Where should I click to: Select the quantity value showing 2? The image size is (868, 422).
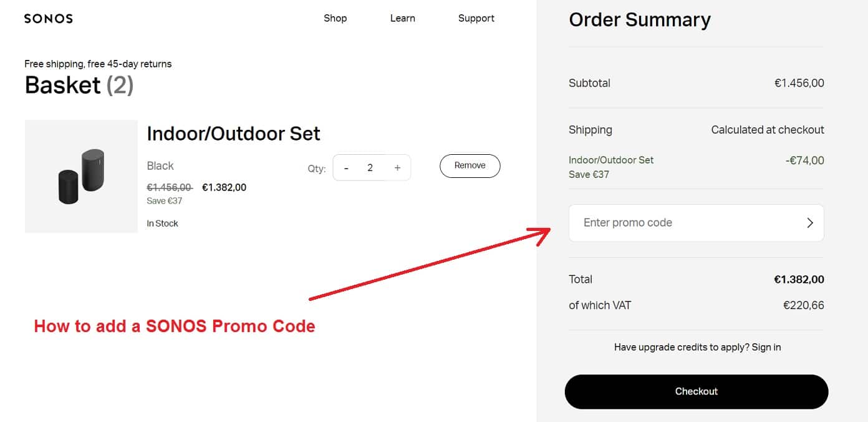pyautogui.click(x=370, y=167)
